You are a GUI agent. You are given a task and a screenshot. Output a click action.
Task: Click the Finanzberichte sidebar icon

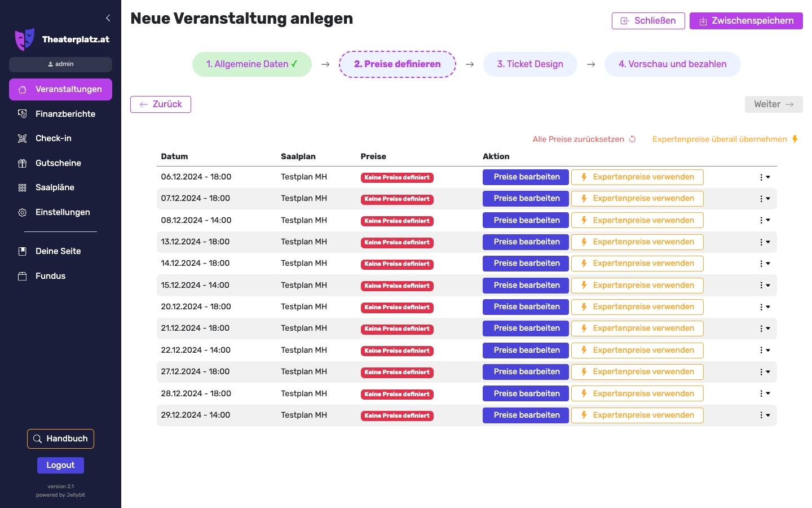[23, 114]
